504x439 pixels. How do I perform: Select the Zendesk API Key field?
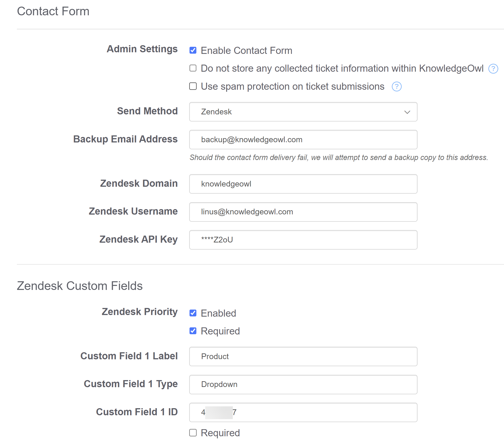coord(303,240)
